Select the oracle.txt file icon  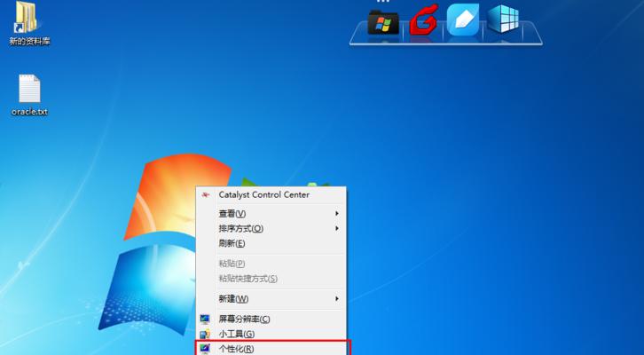coord(29,95)
